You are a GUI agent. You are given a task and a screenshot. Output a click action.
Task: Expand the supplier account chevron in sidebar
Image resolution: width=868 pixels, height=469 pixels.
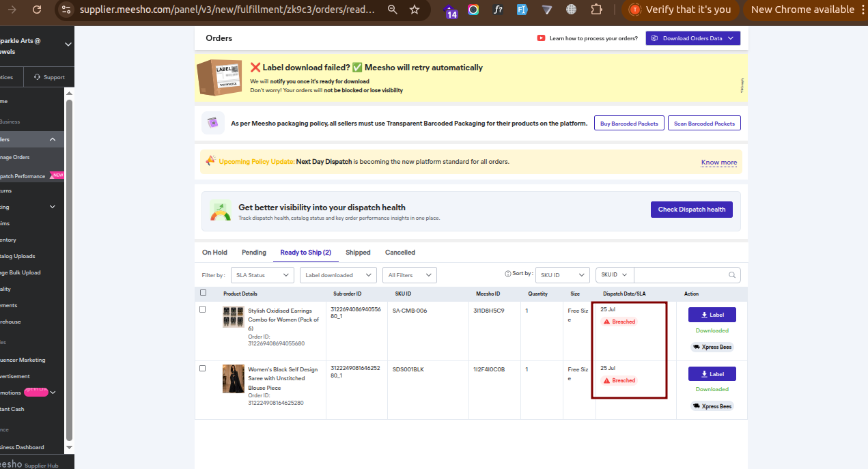pos(68,45)
